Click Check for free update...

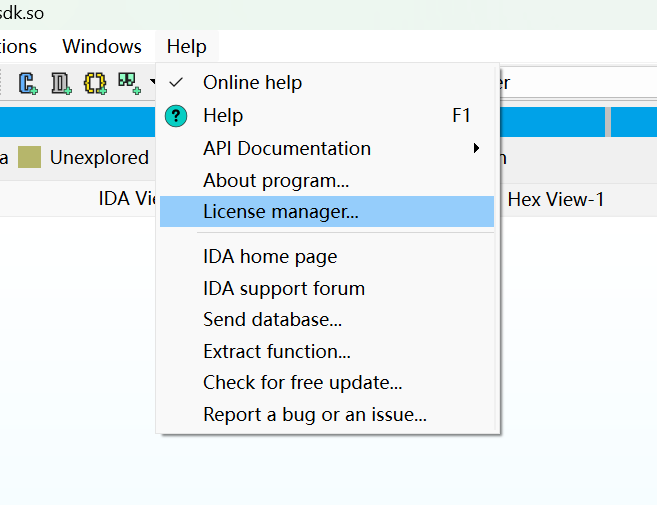327,383
